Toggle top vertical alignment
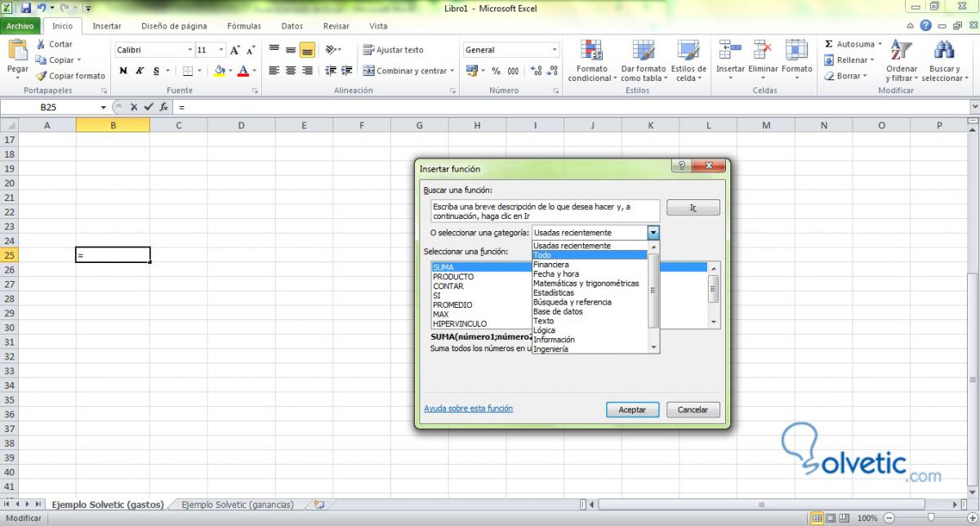 click(274, 50)
